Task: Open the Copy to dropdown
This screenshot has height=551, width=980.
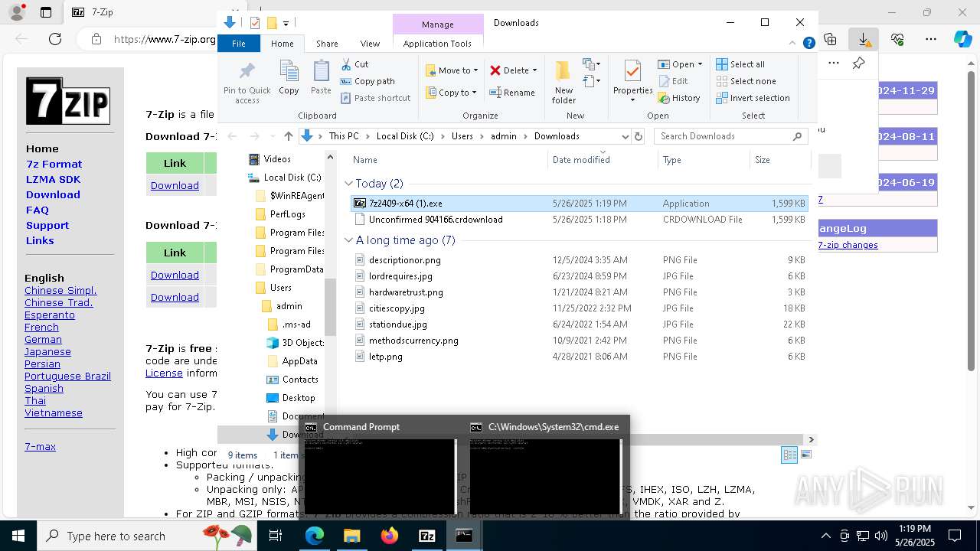Action: pos(452,93)
